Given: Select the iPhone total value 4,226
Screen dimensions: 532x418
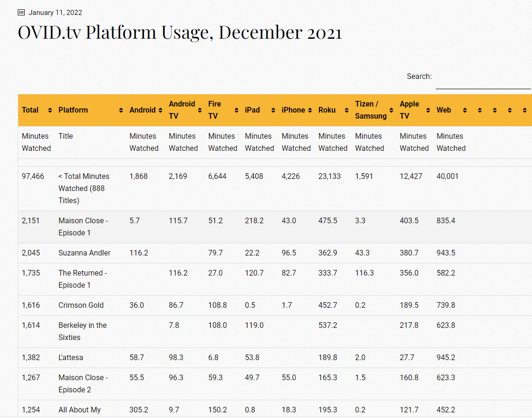Looking at the screenshot, I should click(291, 176).
